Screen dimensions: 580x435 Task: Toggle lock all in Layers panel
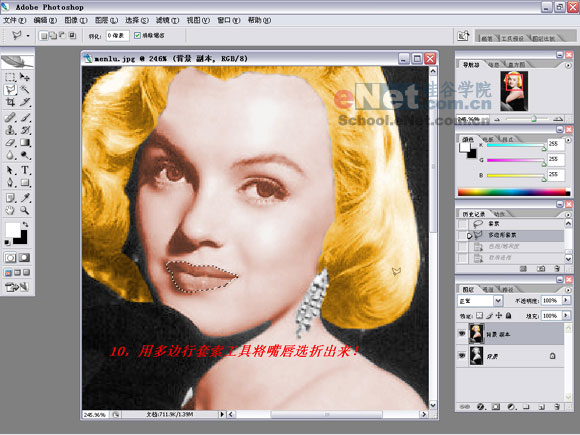[509, 316]
